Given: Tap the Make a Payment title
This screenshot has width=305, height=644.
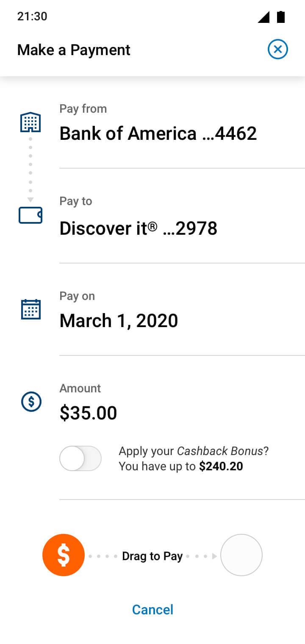Looking at the screenshot, I should tap(74, 50).
